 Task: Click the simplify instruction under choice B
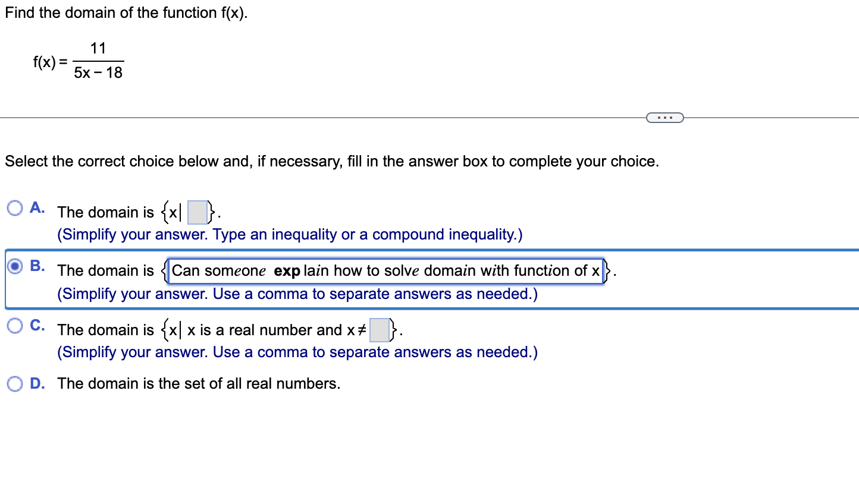point(297,294)
